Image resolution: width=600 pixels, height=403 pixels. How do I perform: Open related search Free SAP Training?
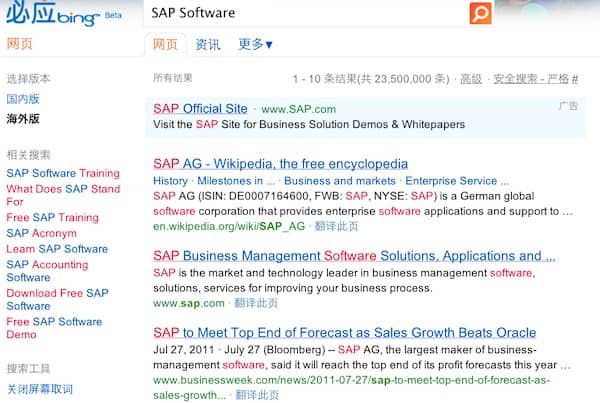coord(52,217)
